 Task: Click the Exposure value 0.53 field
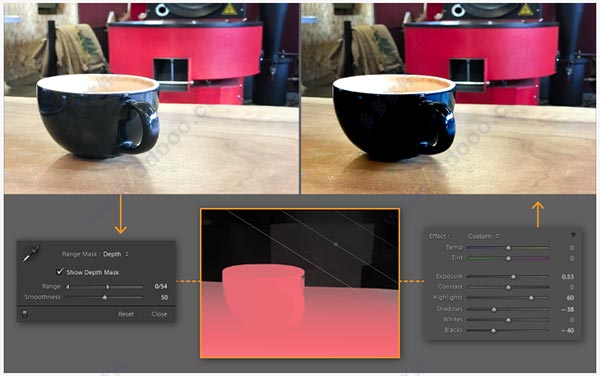567,276
